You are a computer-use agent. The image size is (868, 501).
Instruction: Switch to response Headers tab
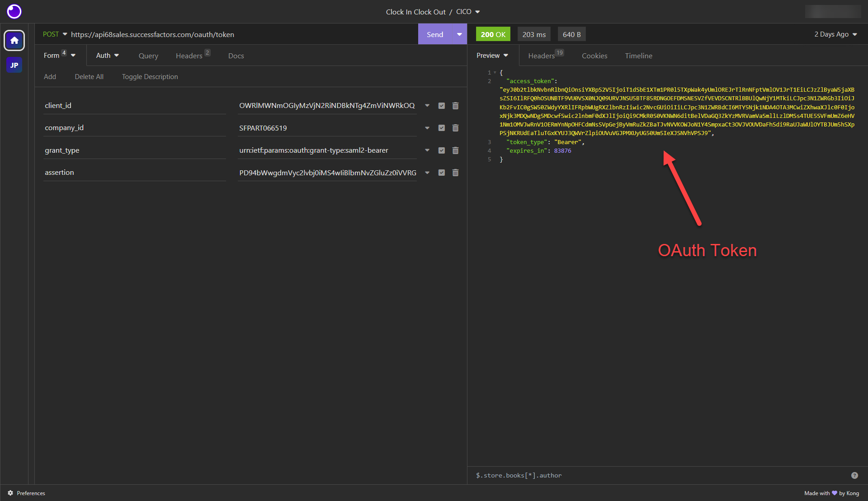tap(546, 56)
